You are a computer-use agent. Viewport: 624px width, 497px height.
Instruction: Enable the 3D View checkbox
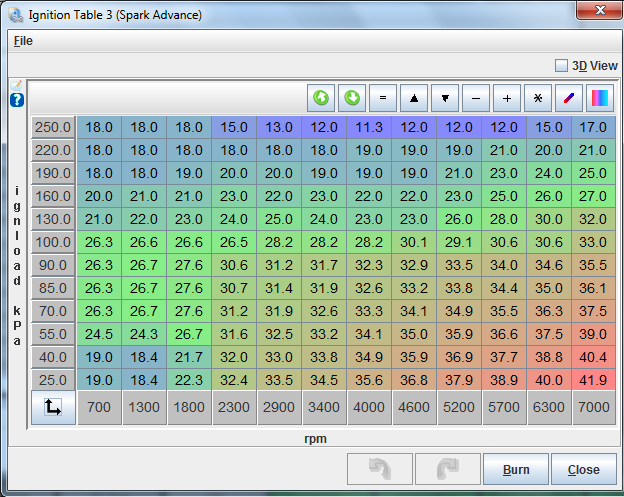click(561, 65)
